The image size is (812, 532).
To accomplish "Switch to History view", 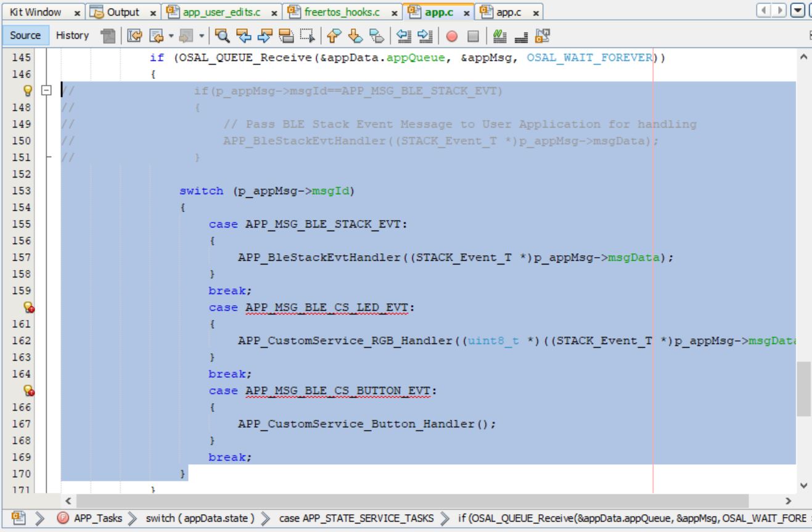I will pyautogui.click(x=72, y=36).
